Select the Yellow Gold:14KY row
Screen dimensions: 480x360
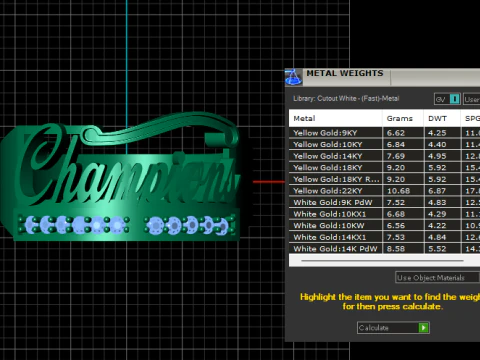pyautogui.click(x=384, y=156)
